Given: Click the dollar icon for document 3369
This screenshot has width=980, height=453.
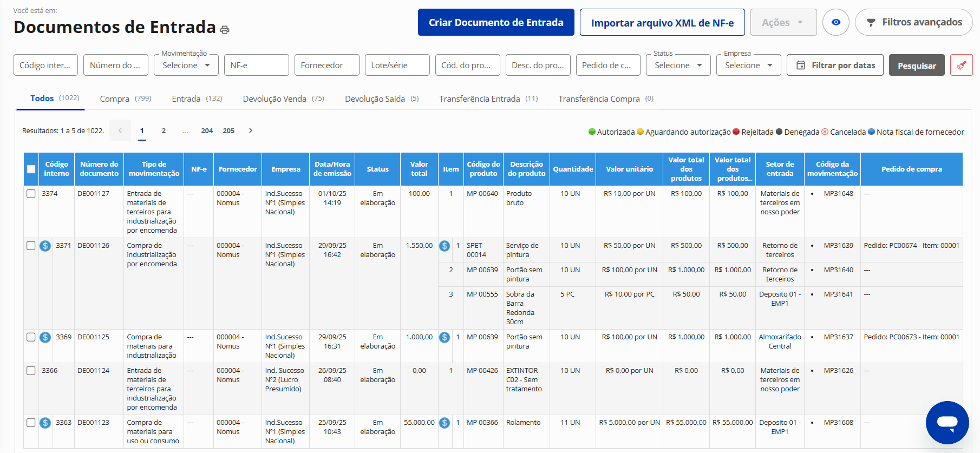Looking at the screenshot, I should pos(45,337).
